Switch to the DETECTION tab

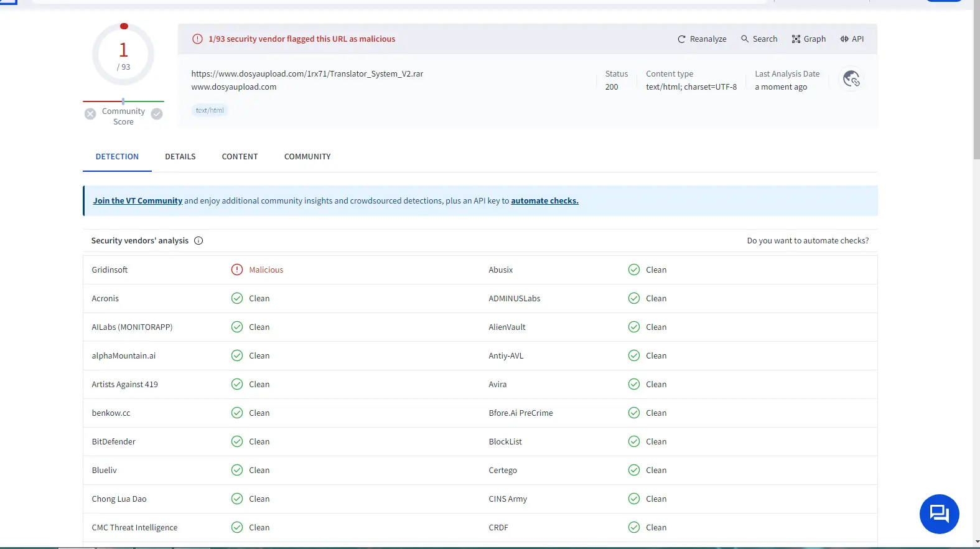pos(117,156)
